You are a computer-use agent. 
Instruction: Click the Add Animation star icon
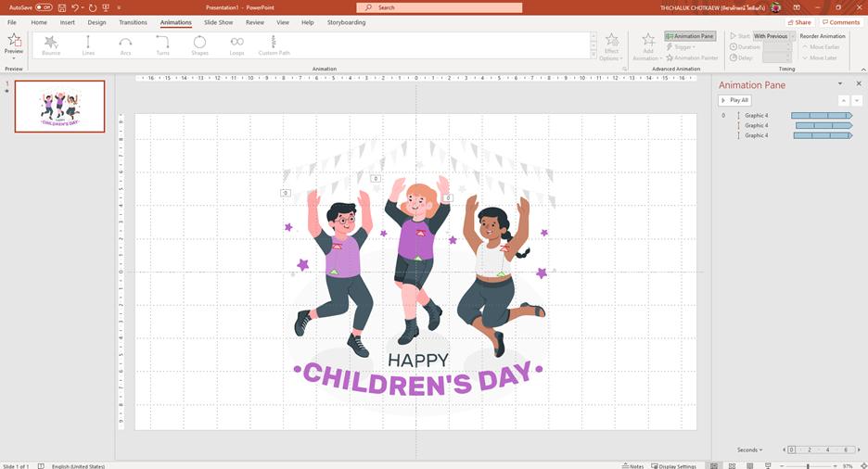648,41
